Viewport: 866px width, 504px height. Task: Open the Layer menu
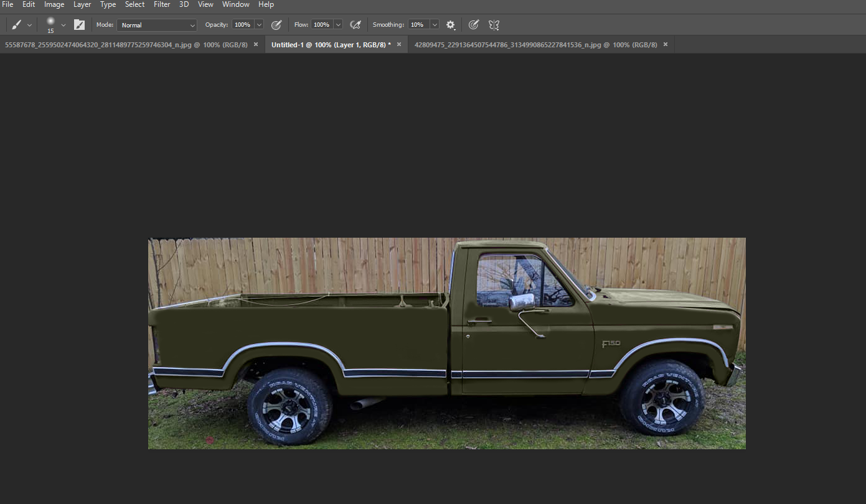(x=82, y=4)
